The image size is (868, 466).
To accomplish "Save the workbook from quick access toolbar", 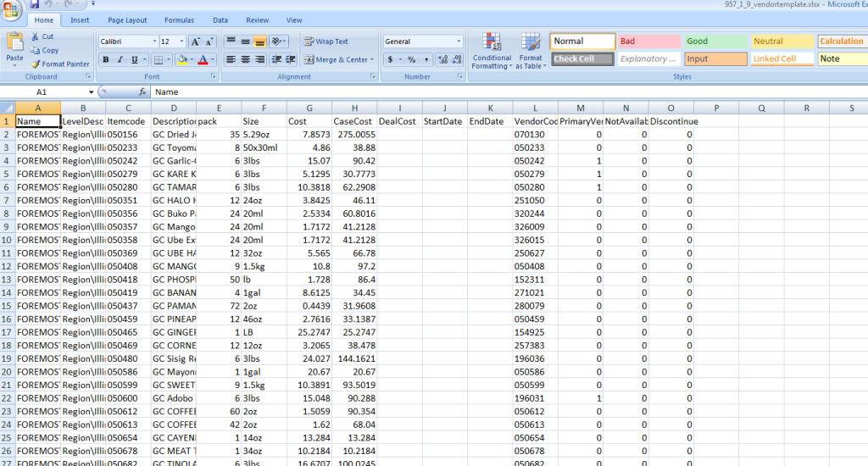I will (34, 4).
